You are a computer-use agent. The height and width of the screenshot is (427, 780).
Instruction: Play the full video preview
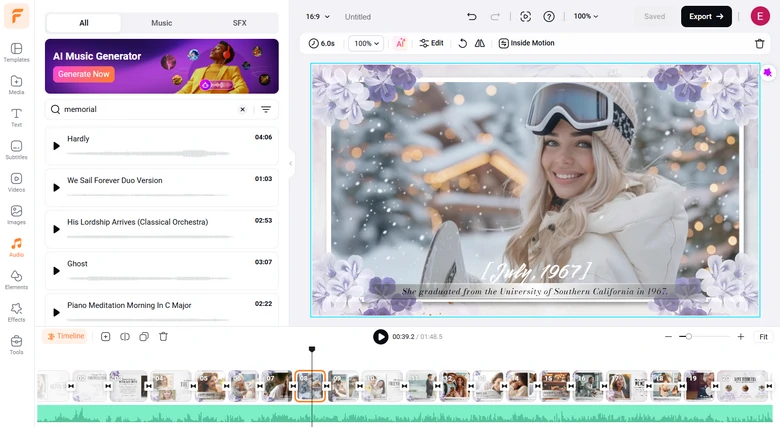(x=381, y=337)
